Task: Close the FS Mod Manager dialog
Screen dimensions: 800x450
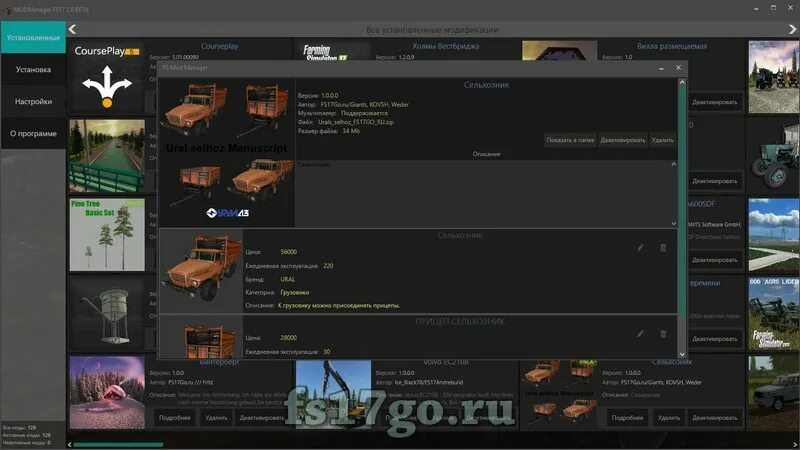Action: 678,67
